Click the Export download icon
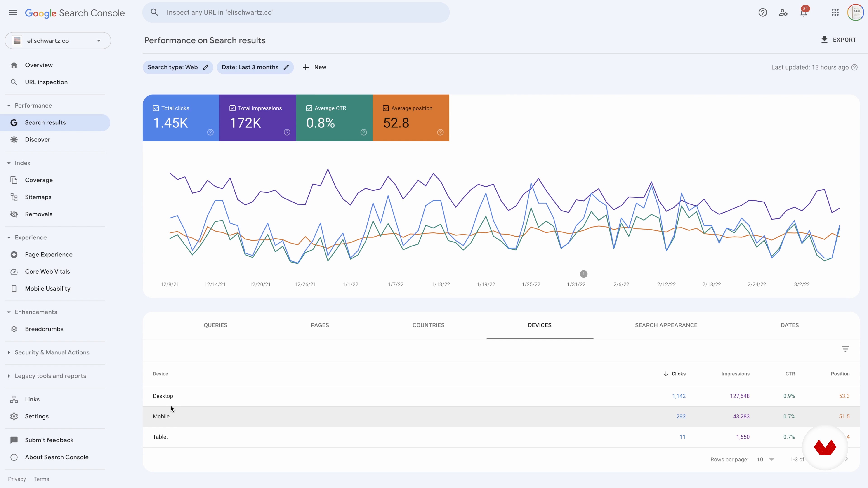 coord(824,40)
